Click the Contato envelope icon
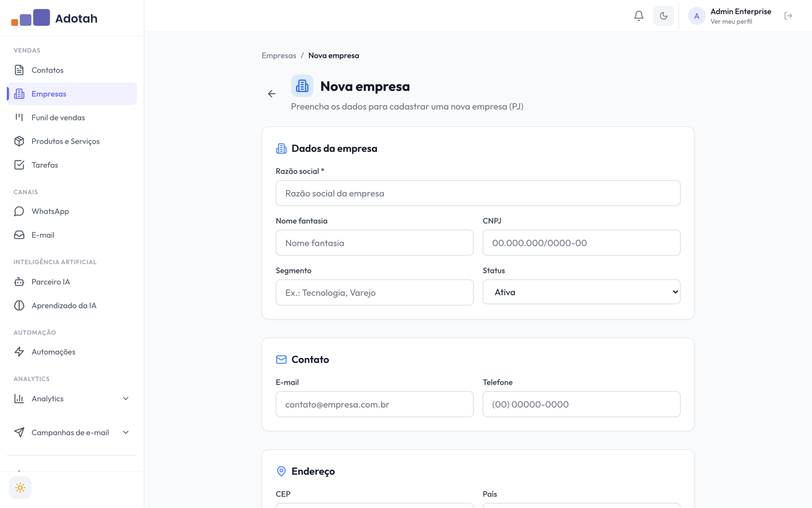 click(x=281, y=359)
